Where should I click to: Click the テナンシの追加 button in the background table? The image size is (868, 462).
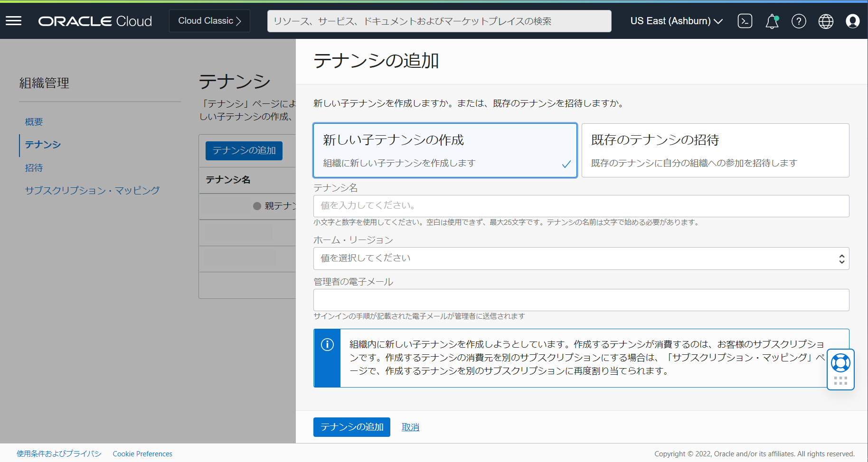244,150
